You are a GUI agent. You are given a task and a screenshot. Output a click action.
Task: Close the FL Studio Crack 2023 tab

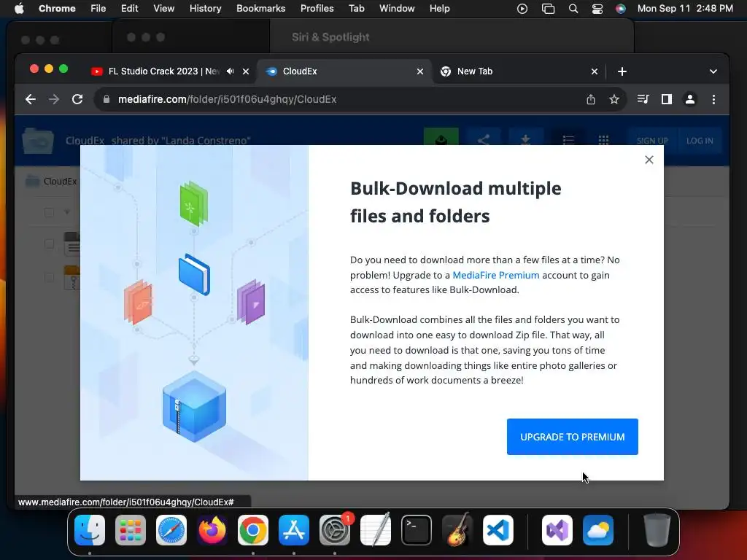point(246,71)
